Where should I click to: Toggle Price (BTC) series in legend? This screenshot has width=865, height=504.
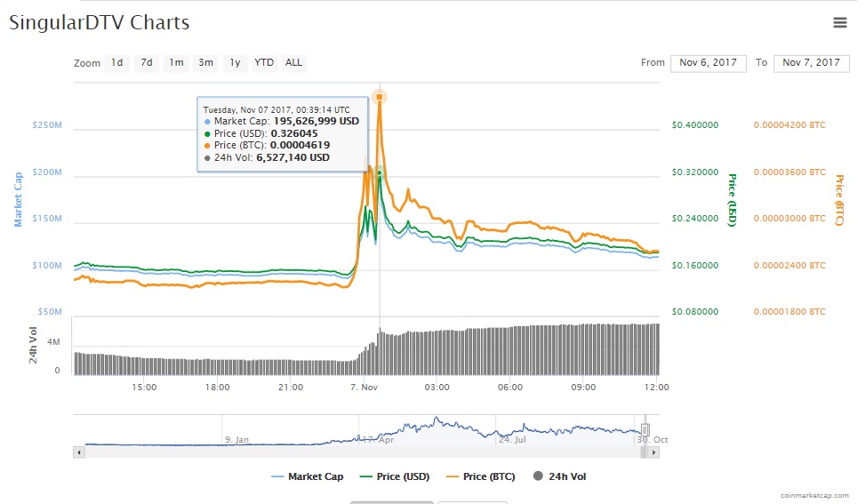coord(480,476)
